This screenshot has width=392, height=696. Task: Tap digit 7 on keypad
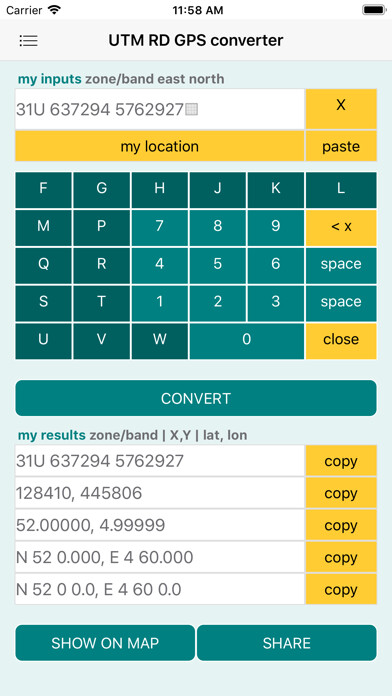tap(159, 228)
